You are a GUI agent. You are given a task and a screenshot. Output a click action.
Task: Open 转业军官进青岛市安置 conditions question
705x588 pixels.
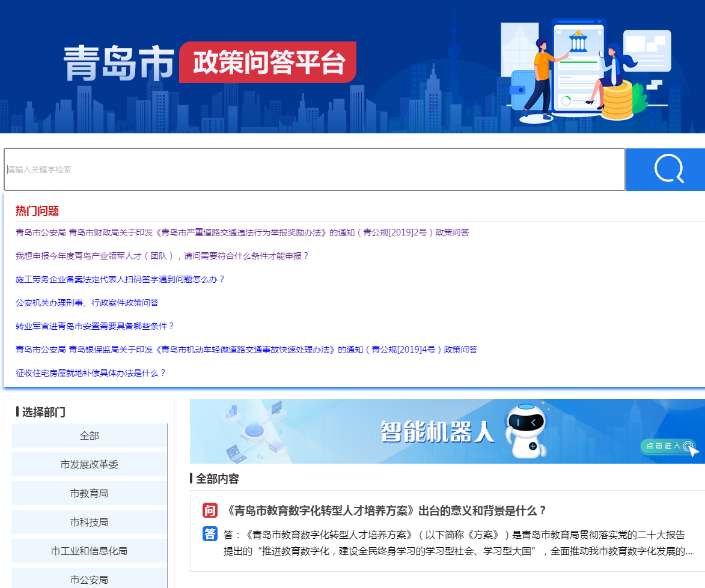click(95, 326)
